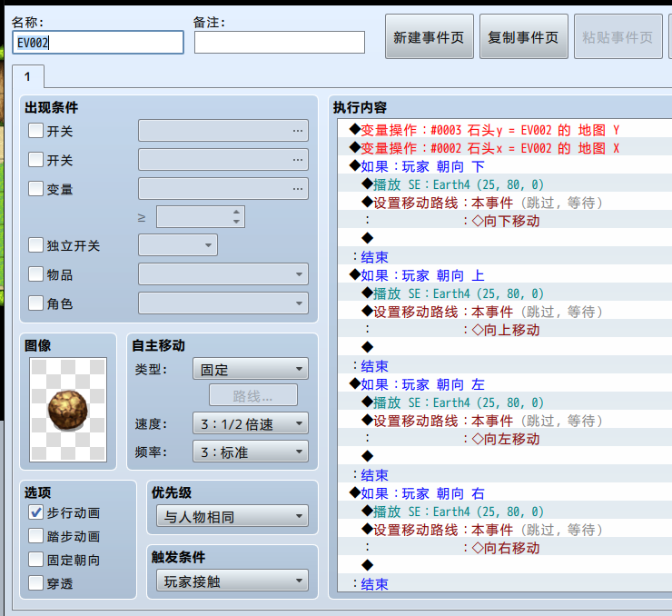Select 设置移动路线 line under 朝向 下

[x=504, y=203]
